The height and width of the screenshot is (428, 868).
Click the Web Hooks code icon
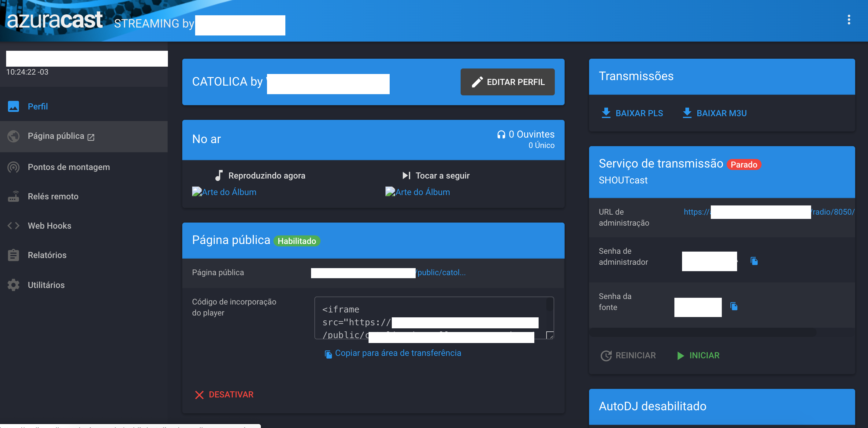pyautogui.click(x=13, y=226)
